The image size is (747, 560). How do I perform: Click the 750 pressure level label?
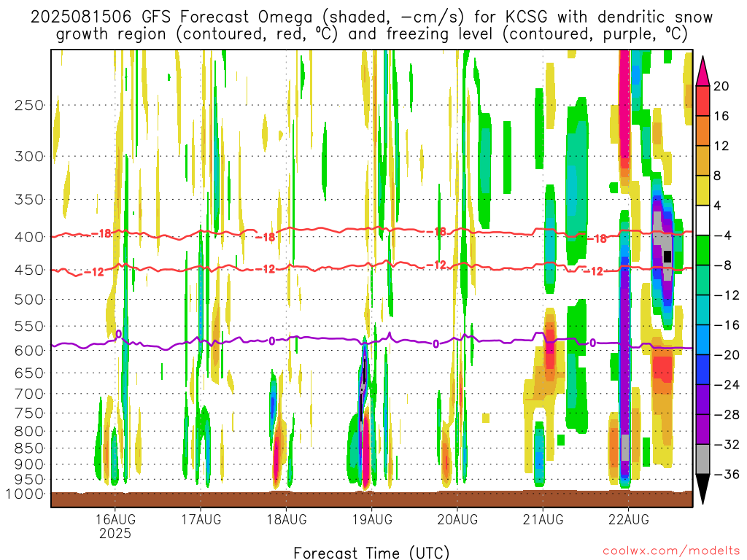pos(29,413)
